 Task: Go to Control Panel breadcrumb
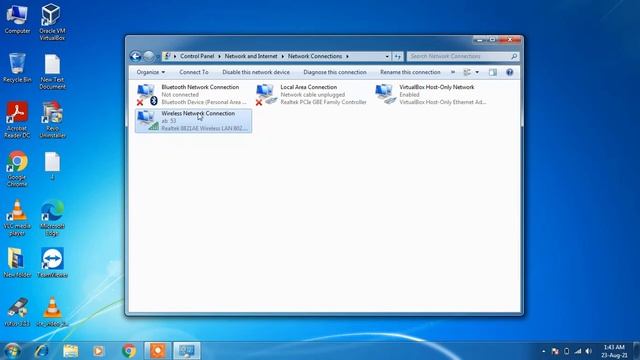click(197, 56)
